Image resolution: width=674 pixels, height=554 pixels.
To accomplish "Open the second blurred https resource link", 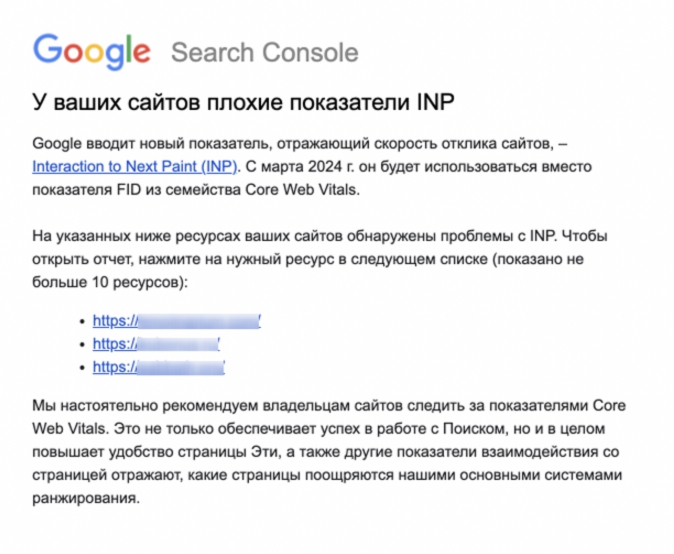I will 156,344.
